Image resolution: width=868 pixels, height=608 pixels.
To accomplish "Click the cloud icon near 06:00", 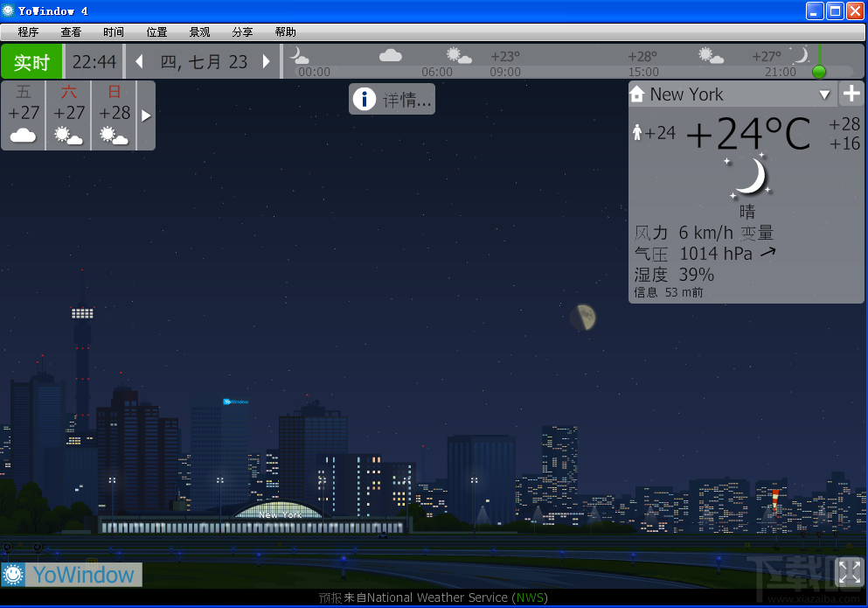I will click(x=390, y=55).
